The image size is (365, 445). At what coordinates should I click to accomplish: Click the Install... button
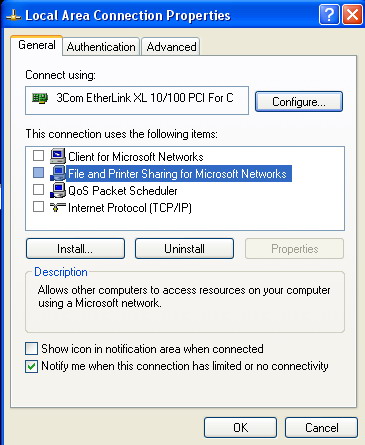[x=75, y=249]
